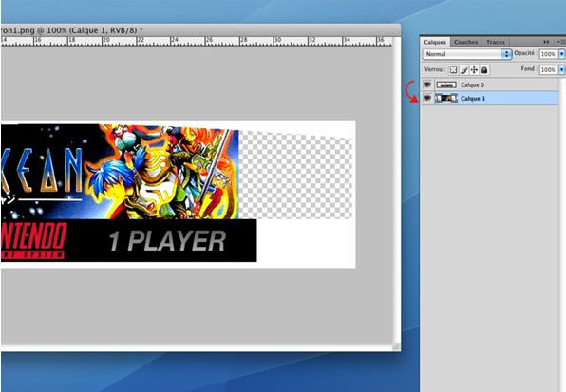This screenshot has height=392, width=566.
Task: Lock image pixels with brush icon
Action: (463, 70)
